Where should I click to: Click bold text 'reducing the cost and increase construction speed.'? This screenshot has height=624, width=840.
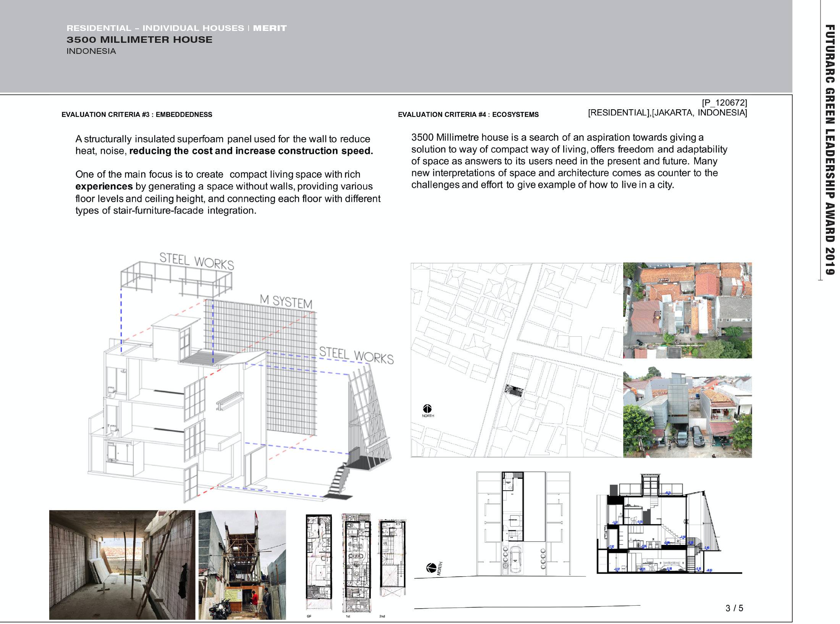pos(251,151)
